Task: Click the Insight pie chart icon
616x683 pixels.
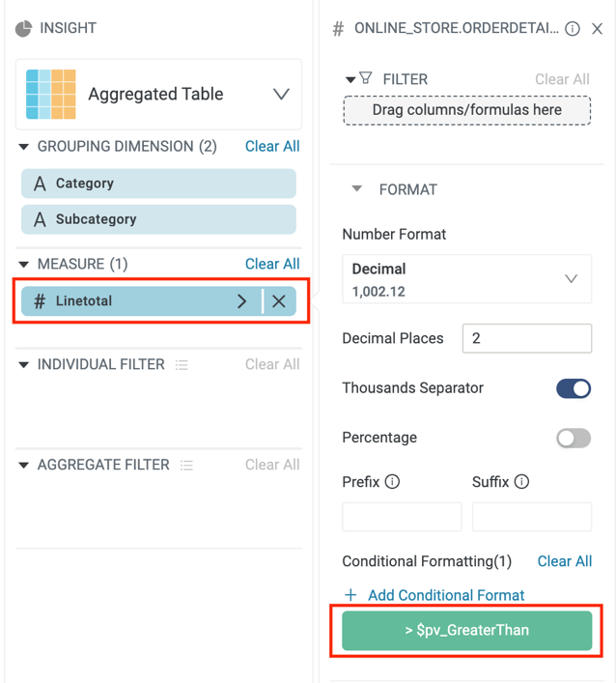Action: click(24, 29)
